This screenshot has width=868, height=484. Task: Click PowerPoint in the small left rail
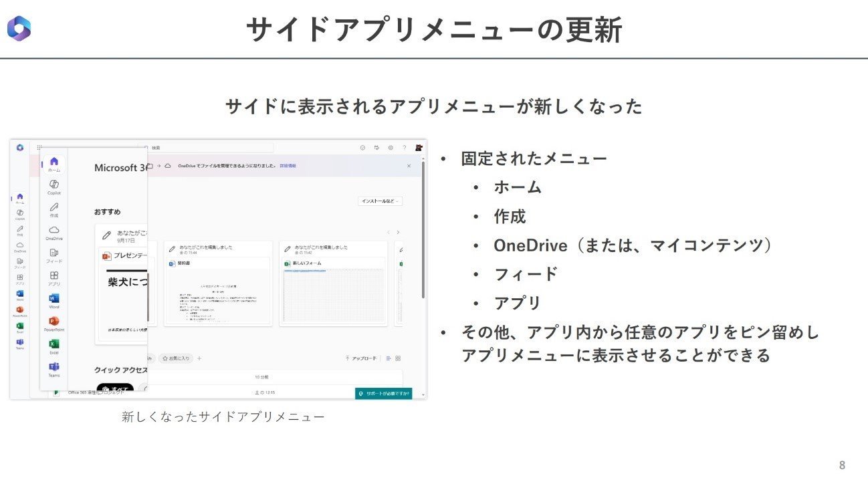pos(20,312)
